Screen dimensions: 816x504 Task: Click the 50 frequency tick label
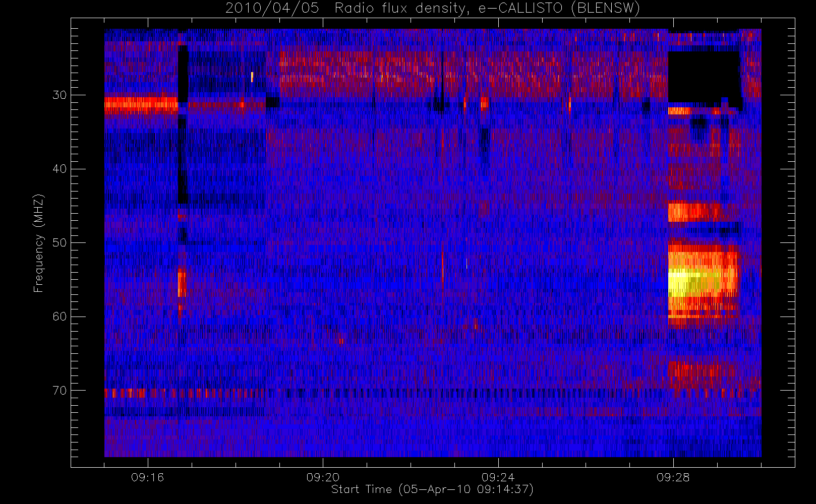tap(60, 242)
